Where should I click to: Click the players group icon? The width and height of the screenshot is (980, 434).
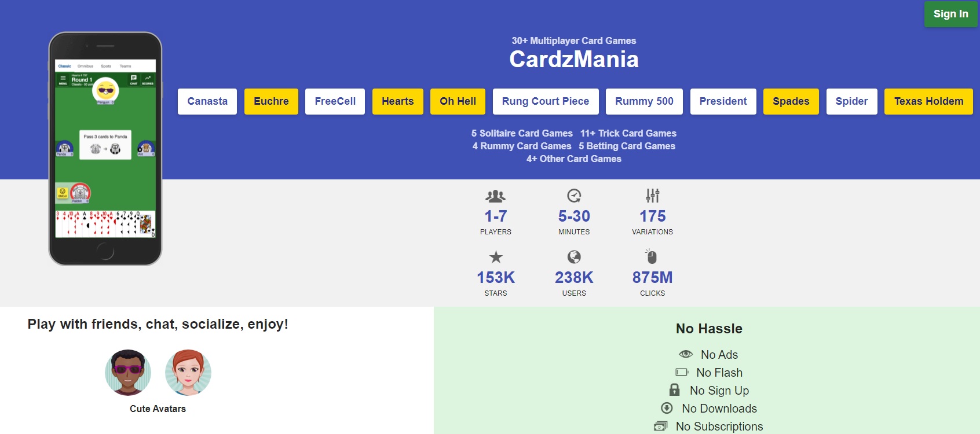point(496,196)
